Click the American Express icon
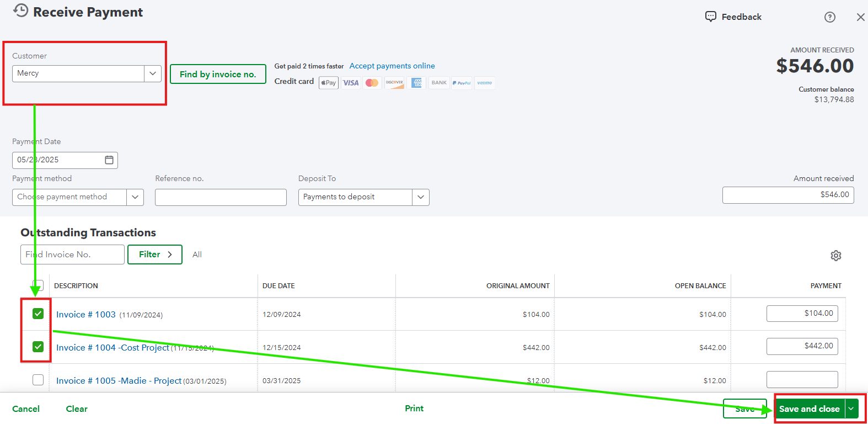The image size is (868, 424). [x=416, y=83]
